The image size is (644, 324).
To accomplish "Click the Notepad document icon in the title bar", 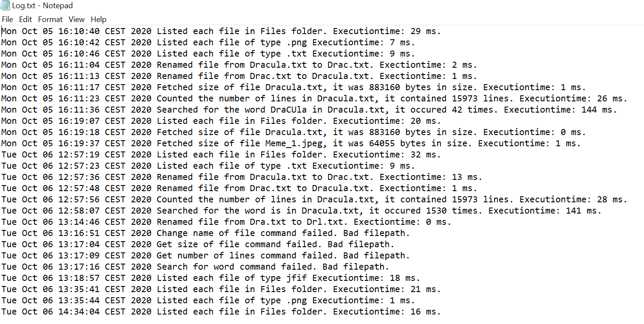I will (x=6, y=5).
